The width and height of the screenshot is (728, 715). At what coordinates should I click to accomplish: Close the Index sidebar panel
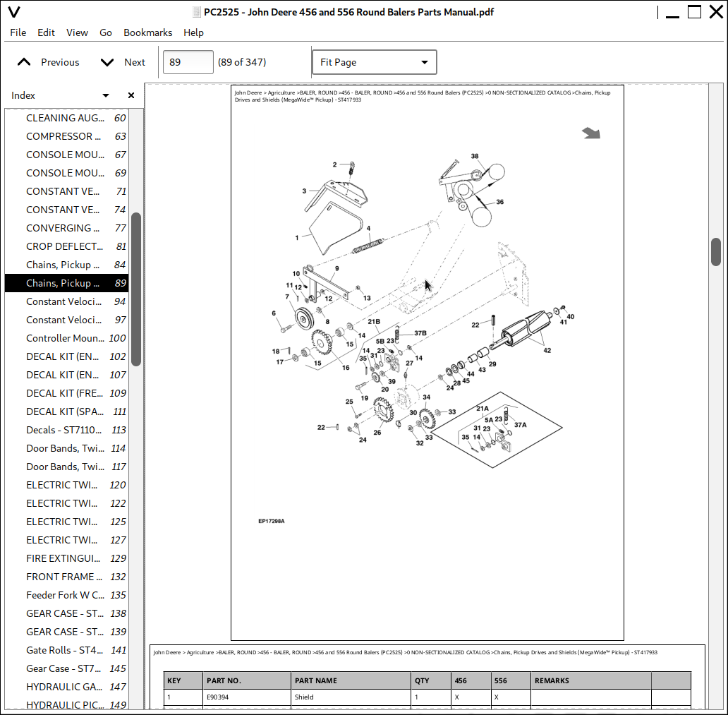tap(131, 95)
